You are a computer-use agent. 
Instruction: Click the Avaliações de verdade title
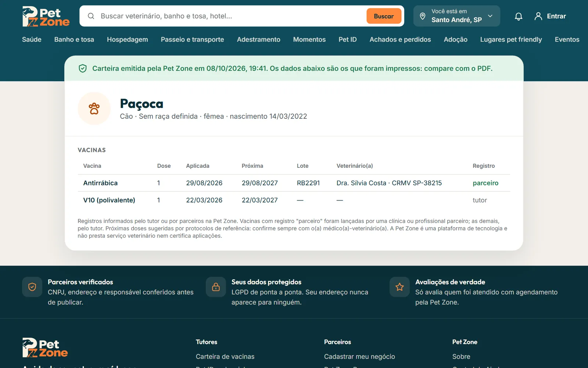[450, 282]
